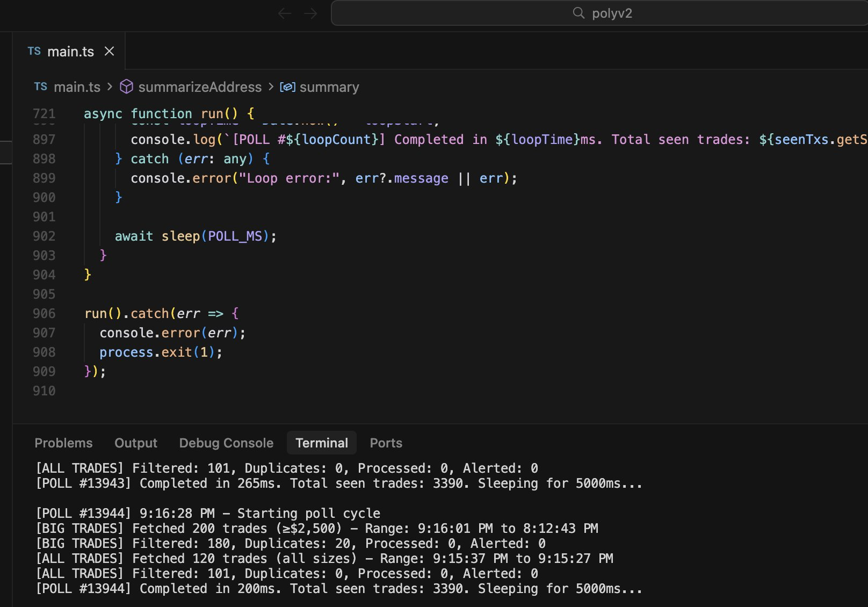Click the TS icon in the breadcrumb bar

[x=41, y=86]
